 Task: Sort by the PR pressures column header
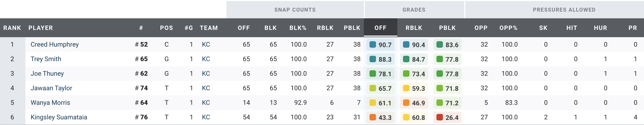[633, 28]
